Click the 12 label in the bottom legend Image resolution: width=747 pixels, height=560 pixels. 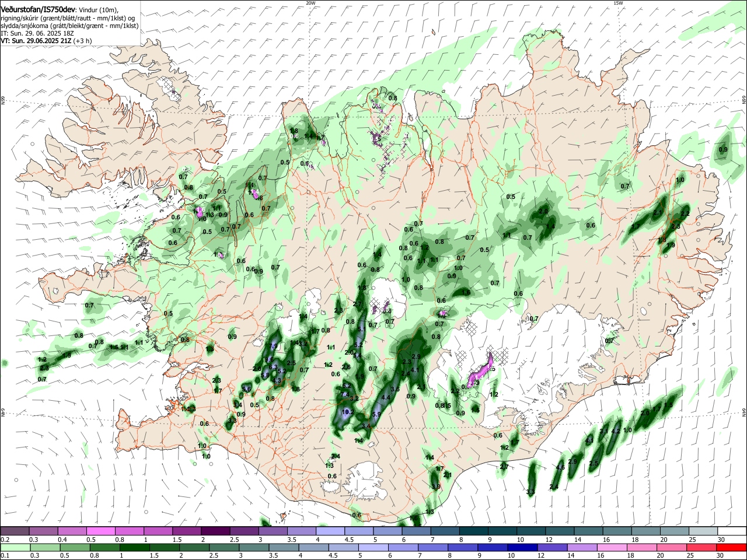pos(542,555)
